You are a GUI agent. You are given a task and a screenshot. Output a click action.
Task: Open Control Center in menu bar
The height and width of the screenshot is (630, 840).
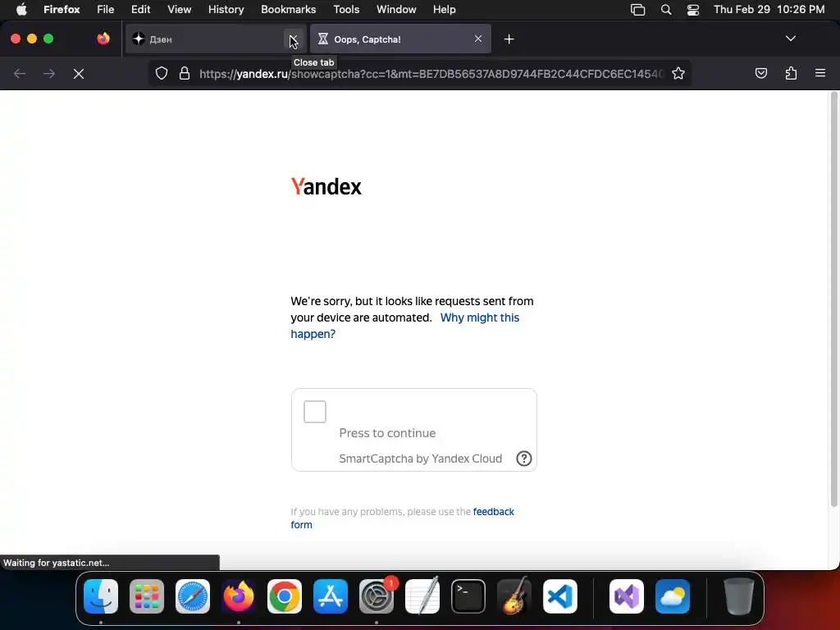point(692,10)
